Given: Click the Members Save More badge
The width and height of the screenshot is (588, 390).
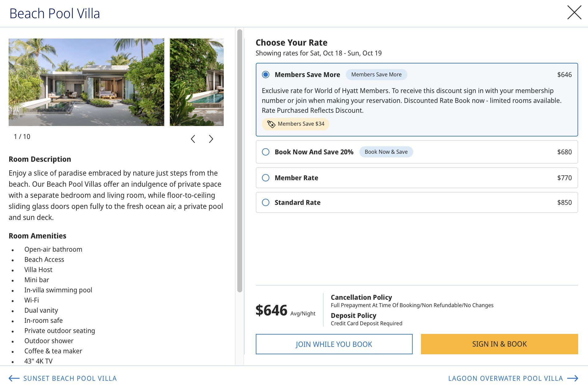Looking at the screenshot, I should coord(376,75).
